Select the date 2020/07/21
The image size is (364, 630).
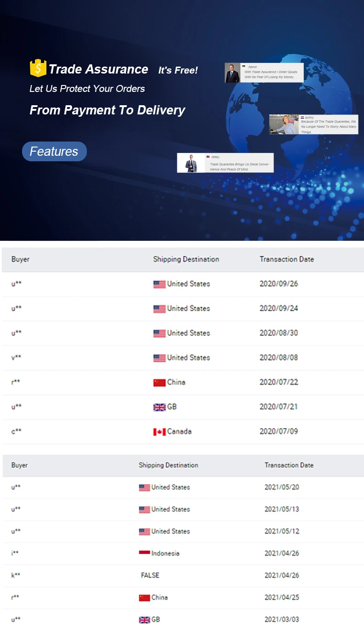(279, 407)
